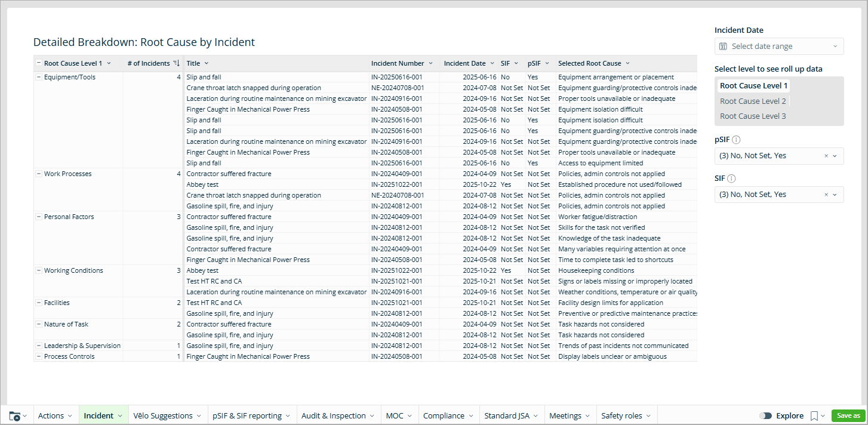Collapse the Personal Factors group
The height and width of the screenshot is (425, 868).
click(x=39, y=217)
